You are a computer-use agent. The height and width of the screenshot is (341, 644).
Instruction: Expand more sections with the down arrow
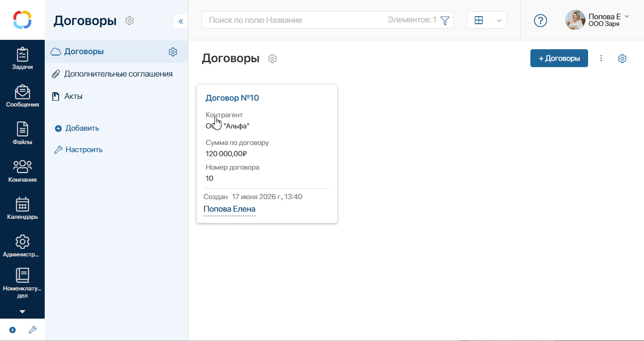point(22,311)
